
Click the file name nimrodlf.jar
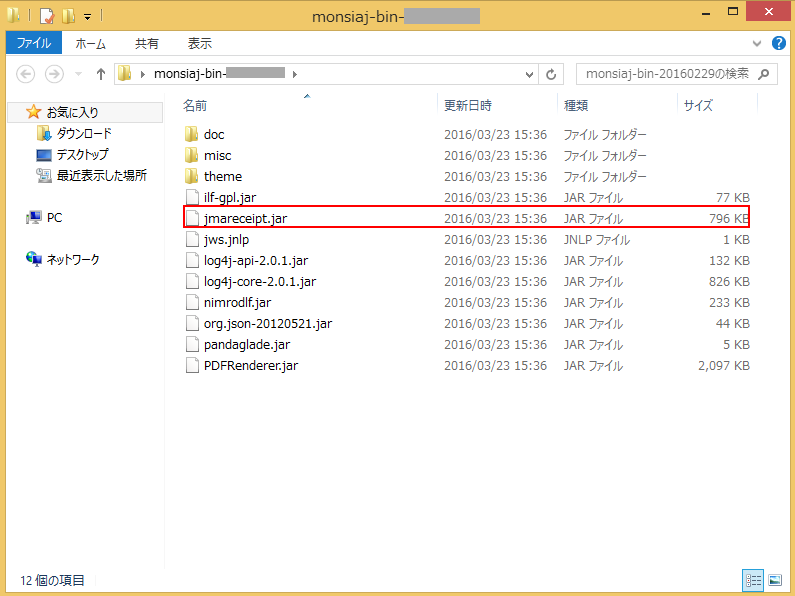coord(237,303)
